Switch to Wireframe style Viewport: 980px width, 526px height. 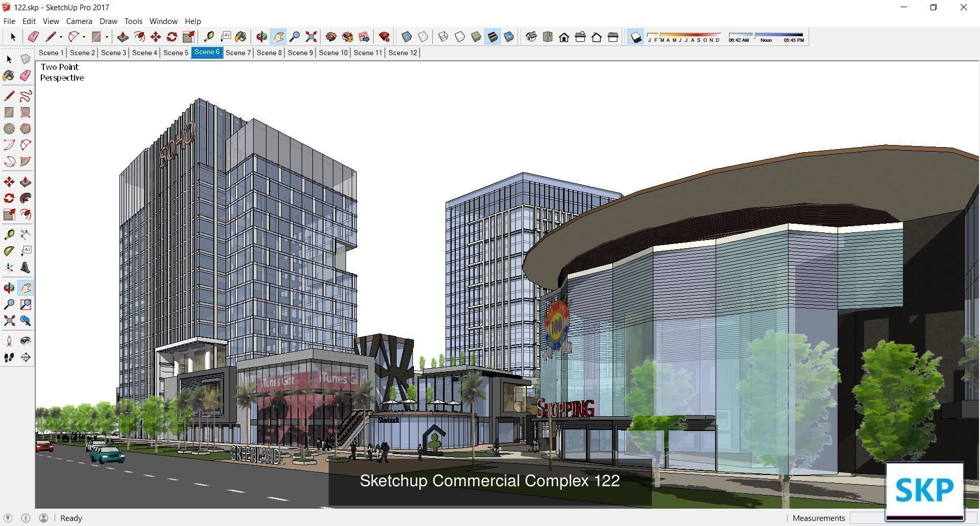point(444,37)
